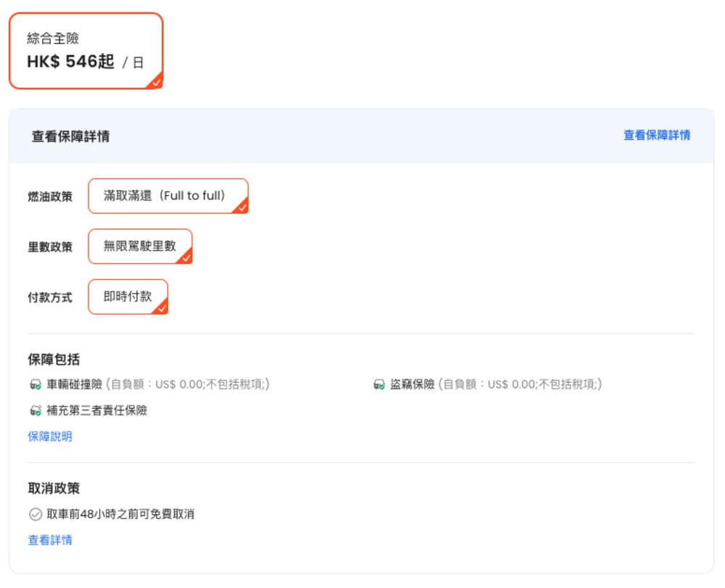Choose the 即時付款 payment method

pyautogui.click(x=128, y=297)
